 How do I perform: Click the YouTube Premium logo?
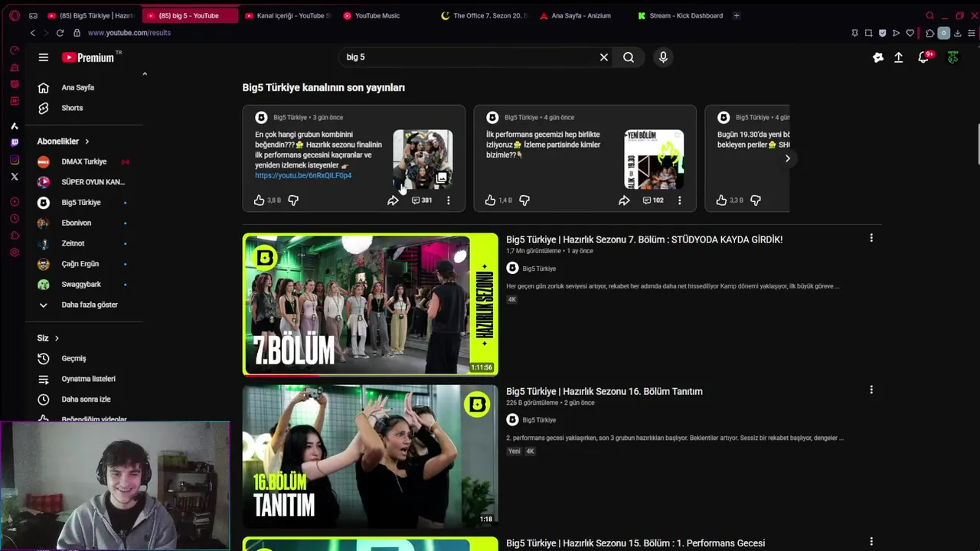[x=92, y=57]
